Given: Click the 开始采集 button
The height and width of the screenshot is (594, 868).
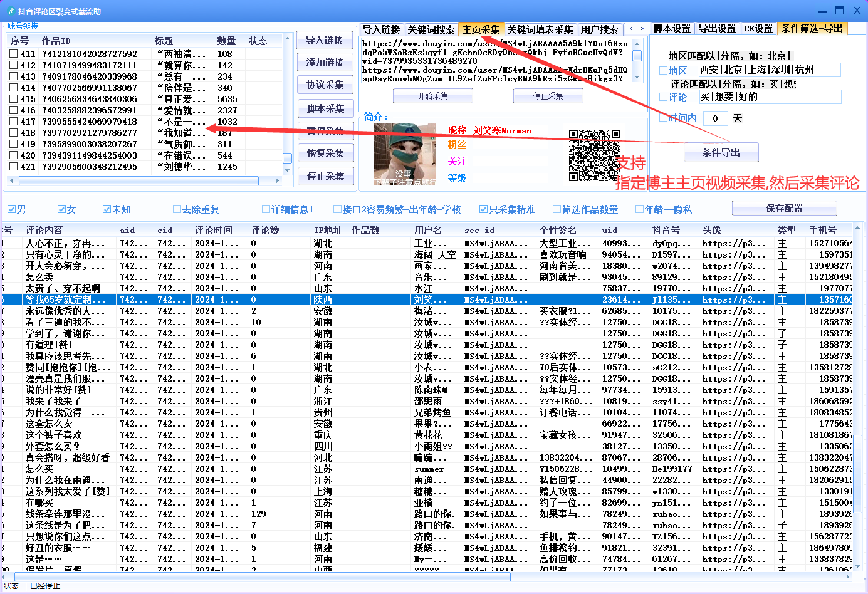Looking at the screenshot, I should point(432,95).
